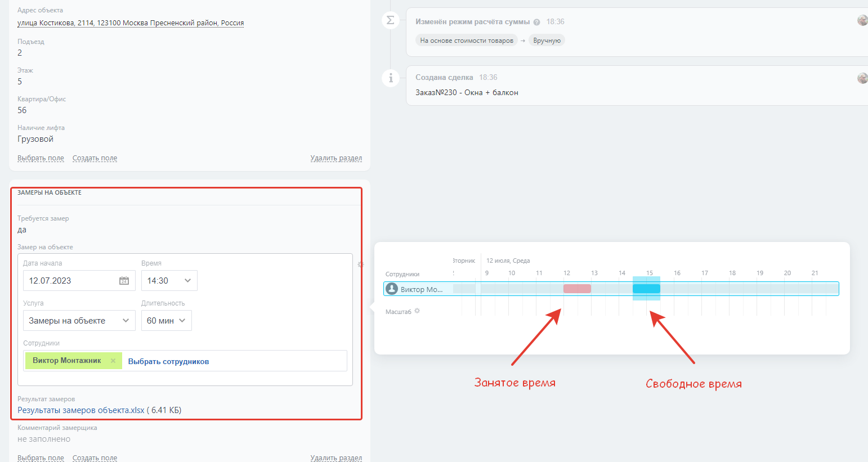Open the address link улица Костикова
This screenshot has width=868, height=462.
click(x=131, y=23)
